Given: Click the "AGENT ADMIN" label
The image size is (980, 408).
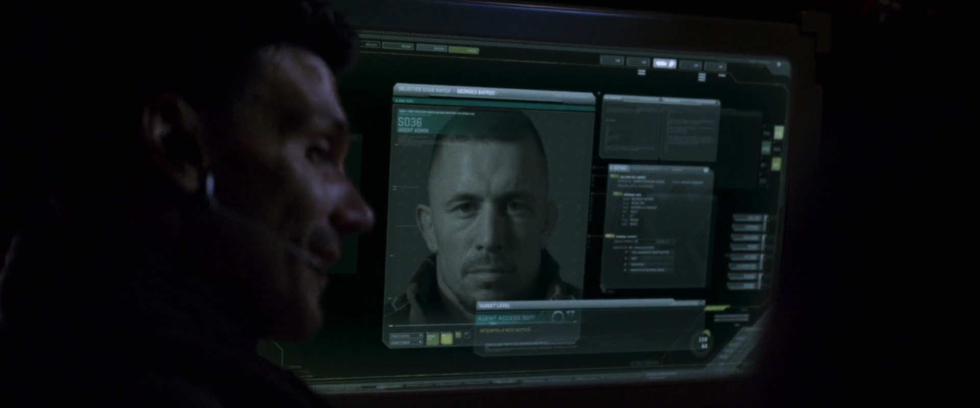Looking at the screenshot, I should [x=413, y=131].
